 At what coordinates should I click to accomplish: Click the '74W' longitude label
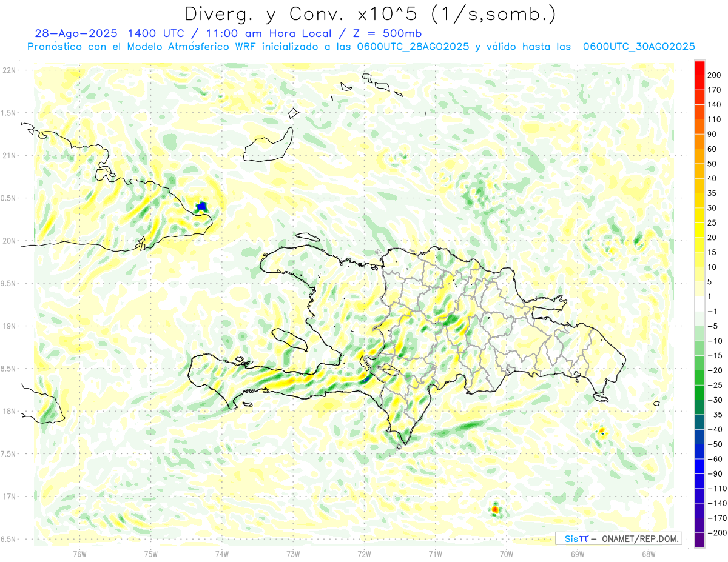coord(222,554)
